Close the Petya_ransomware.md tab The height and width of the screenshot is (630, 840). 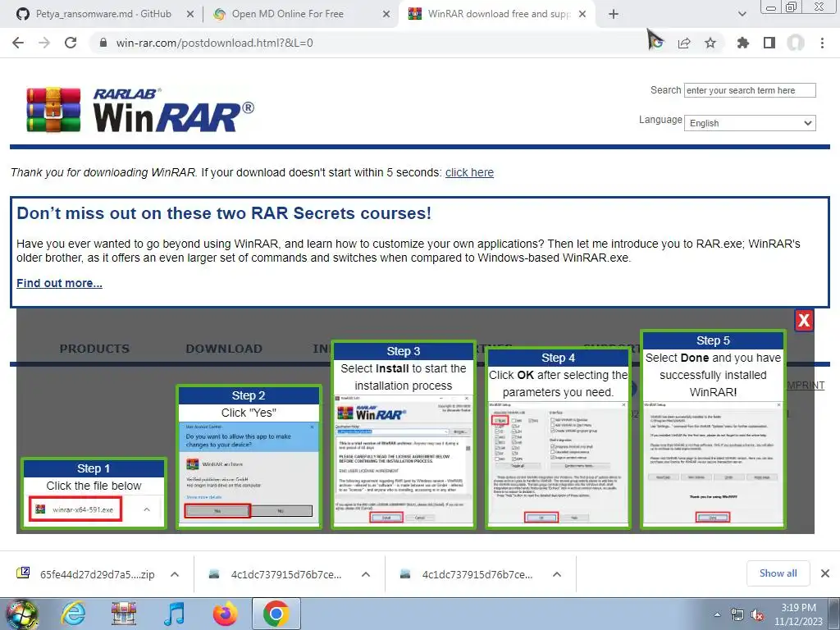(x=190, y=15)
